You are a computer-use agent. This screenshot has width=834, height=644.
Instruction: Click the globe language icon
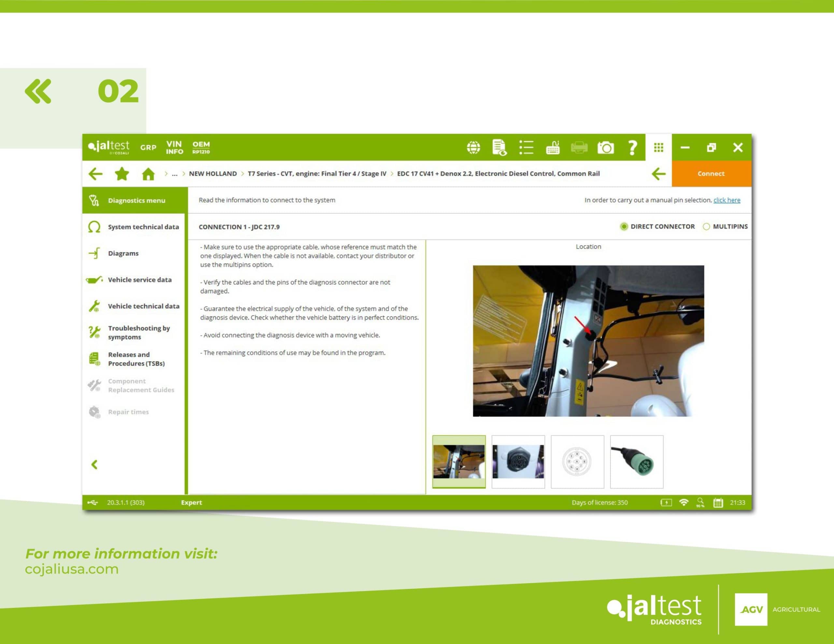[x=473, y=147]
